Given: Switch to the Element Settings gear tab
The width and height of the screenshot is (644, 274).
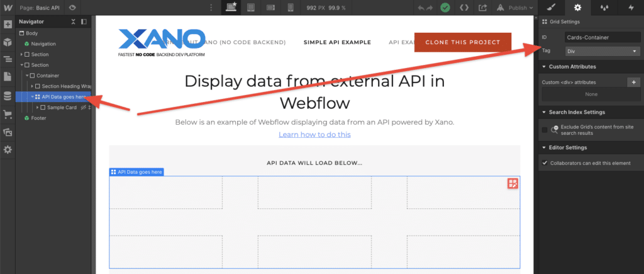Looking at the screenshot, I should 577,8.
